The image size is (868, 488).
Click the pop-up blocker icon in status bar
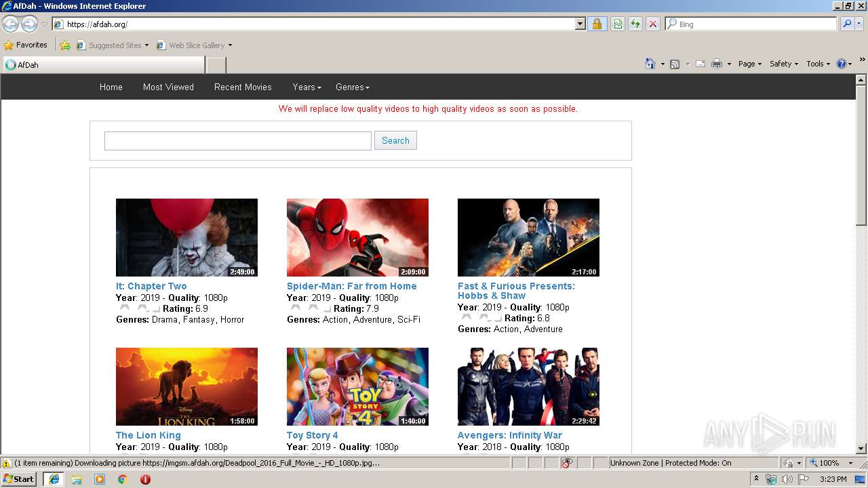567,463
